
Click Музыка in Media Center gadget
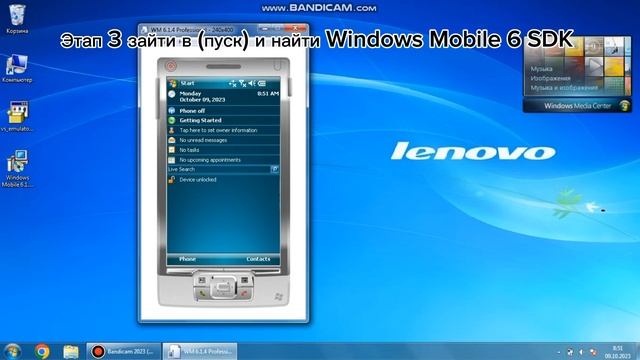[x=541, y=69]
